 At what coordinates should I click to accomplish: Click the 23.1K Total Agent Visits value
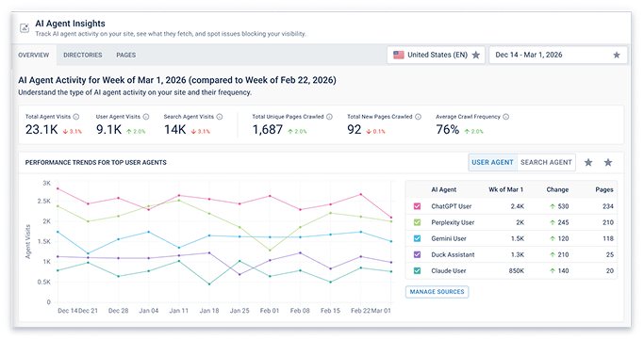[41, 130]
